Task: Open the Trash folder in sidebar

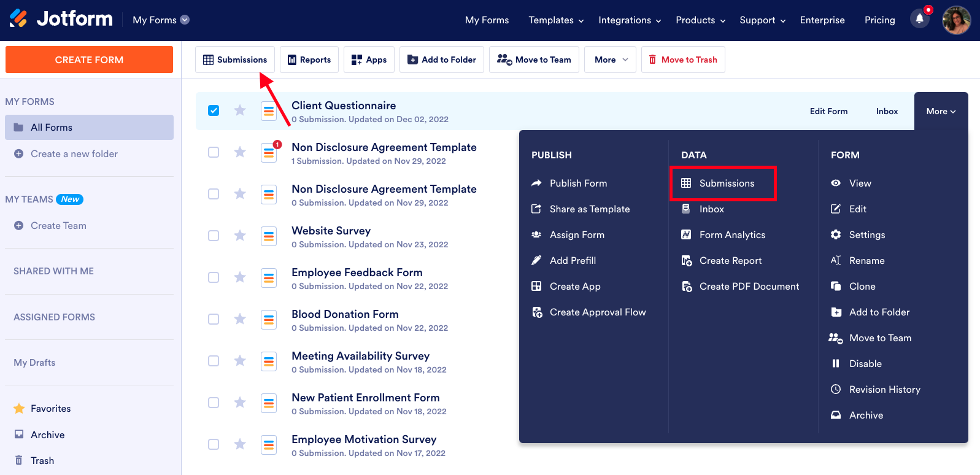Action: tap(42, 461)
